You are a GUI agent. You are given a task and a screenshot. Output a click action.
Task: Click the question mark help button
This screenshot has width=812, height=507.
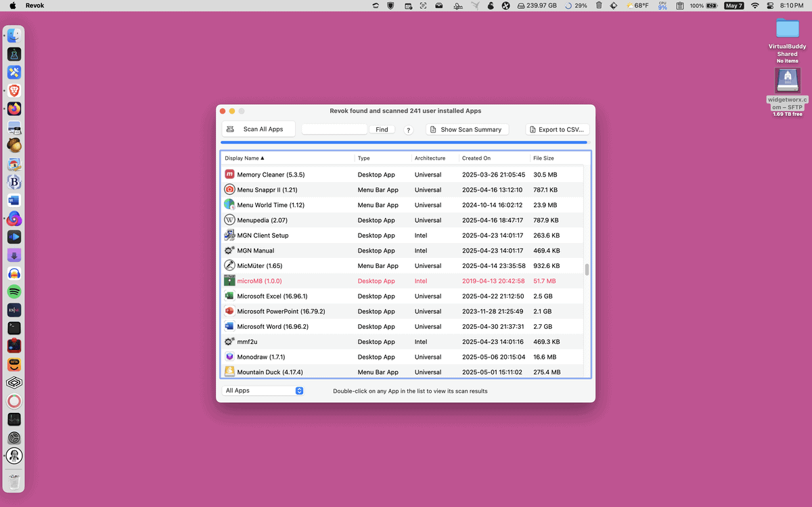(x=409, y=130)
